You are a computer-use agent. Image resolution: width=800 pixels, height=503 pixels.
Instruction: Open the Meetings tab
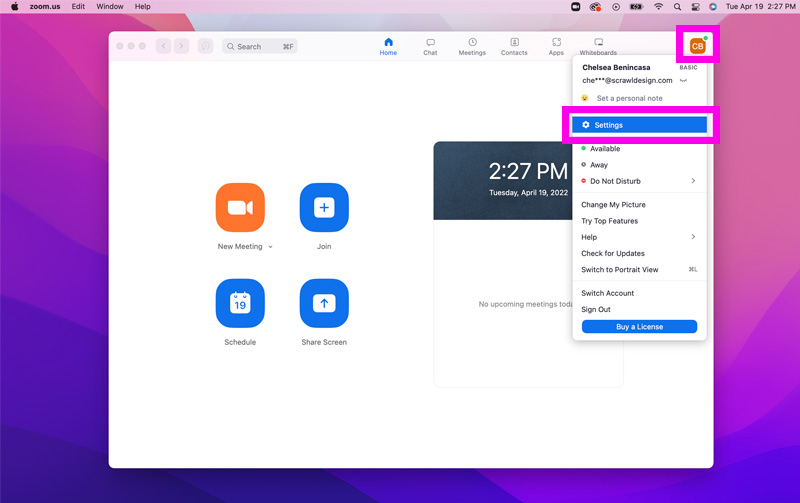(x=472, y=46)
